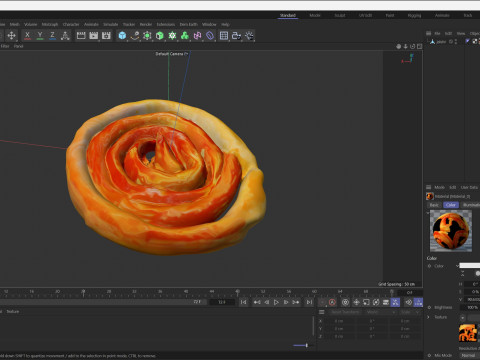Open the Simulate menu
This screenshot has height=360, width=480.
tap(111, 24)
